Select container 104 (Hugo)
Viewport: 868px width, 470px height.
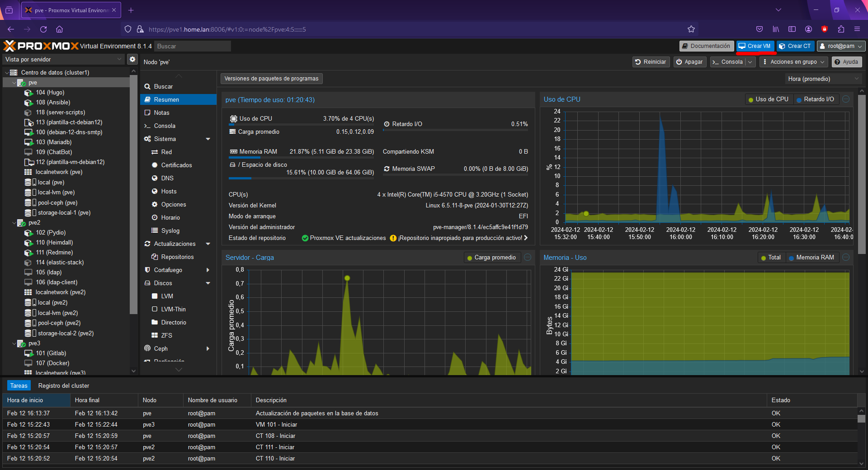coord(50,93)
